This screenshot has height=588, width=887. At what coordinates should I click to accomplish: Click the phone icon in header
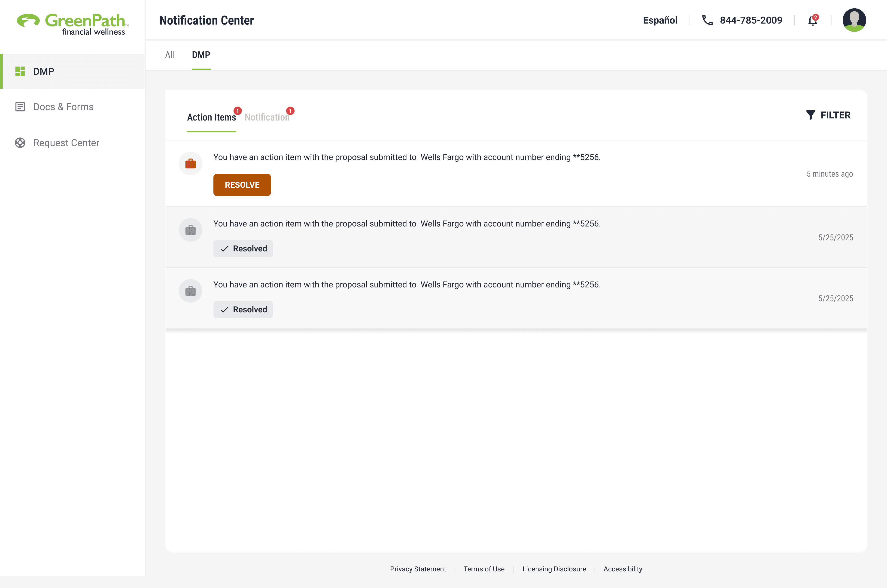click(x=707, y=20)
